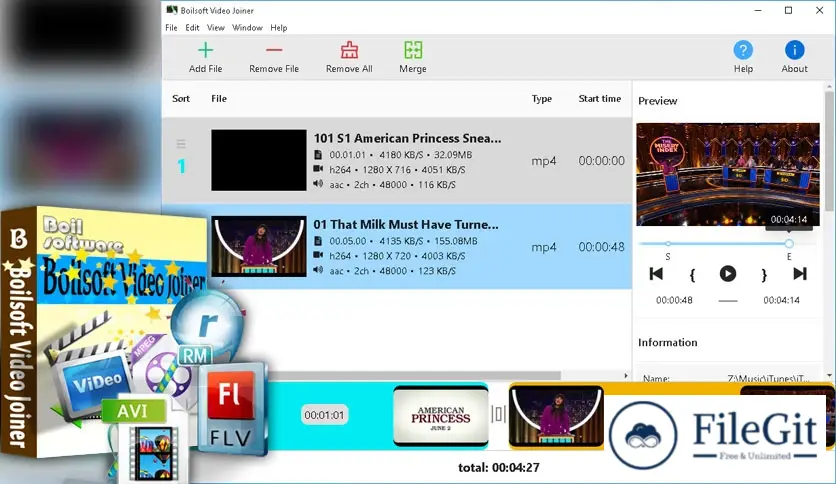The height and width of the screenshot is (484, 836).
Task: Set end mark with right brace
Action: (764, 275)
